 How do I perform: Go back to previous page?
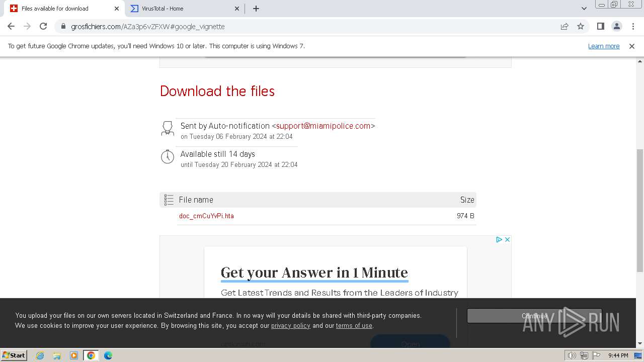pyautogui.click(x=11, y=26)
